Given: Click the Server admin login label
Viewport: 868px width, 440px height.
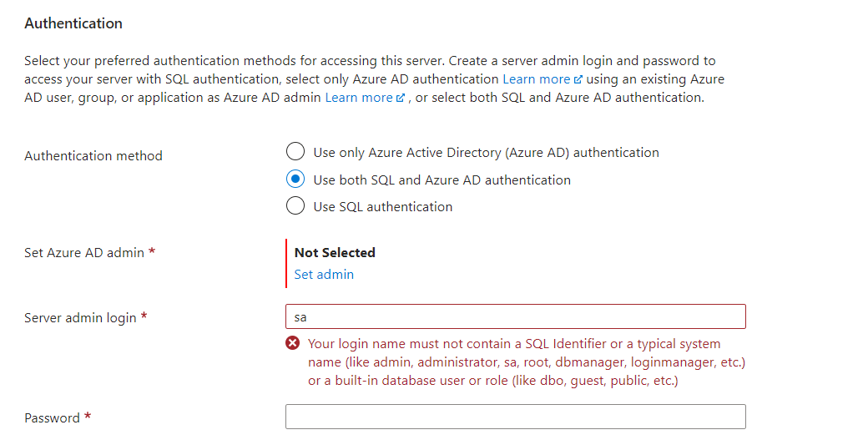Looking at the screenshot, I should coord(80,318).
